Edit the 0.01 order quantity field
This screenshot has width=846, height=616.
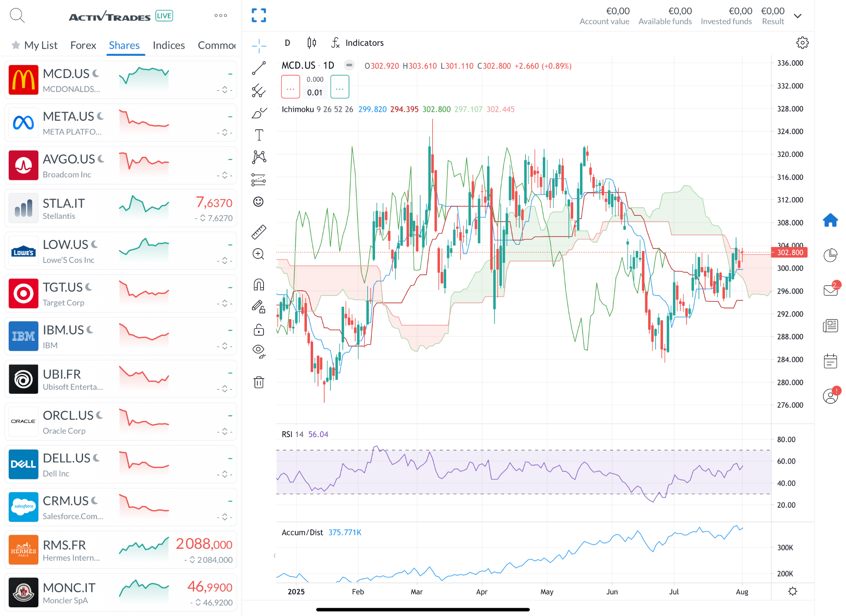(315, 92)
